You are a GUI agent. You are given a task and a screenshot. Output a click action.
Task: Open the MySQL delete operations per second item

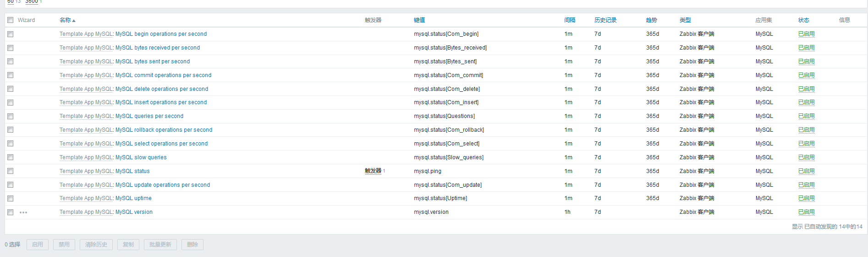162,89
